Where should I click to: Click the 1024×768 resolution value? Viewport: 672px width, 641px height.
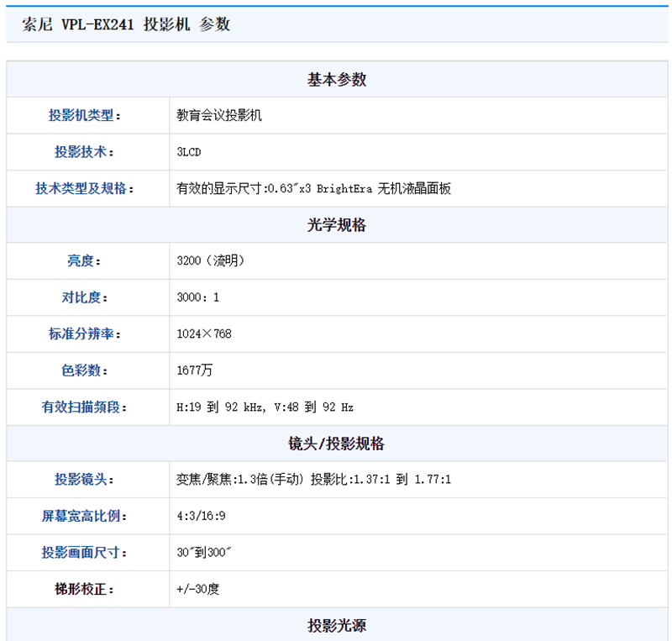pos(204,334)
